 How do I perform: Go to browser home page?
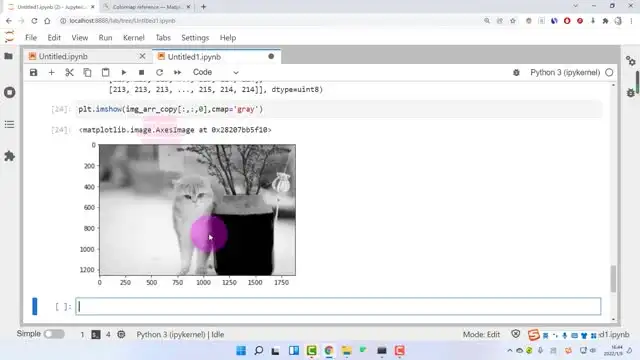click(47, 21)
